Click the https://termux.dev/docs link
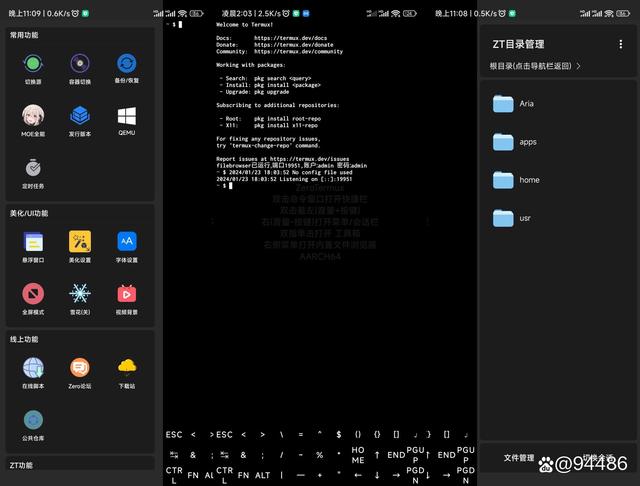The height and width of the screenshot is (486, 640). [291, 38]
